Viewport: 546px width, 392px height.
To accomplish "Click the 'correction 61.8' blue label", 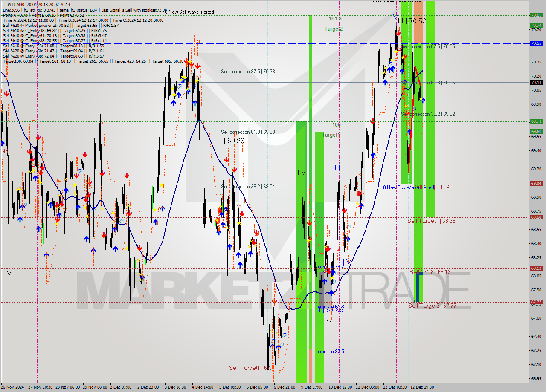I will click(x=328, y=307).
